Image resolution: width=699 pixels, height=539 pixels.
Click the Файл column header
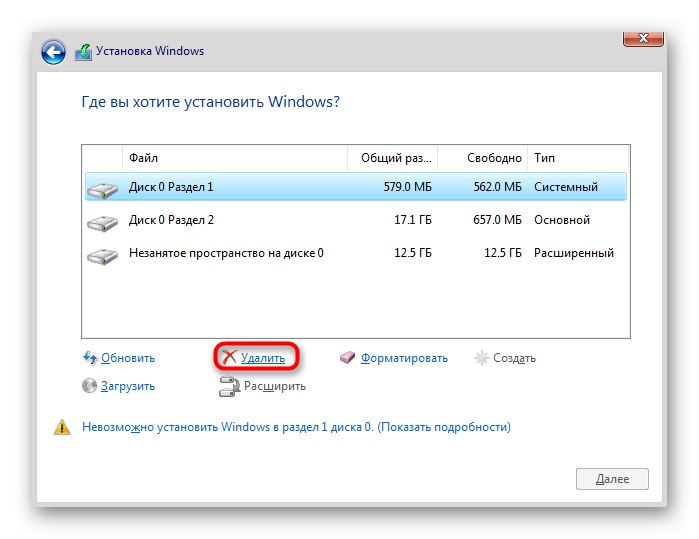click(235, 158)
